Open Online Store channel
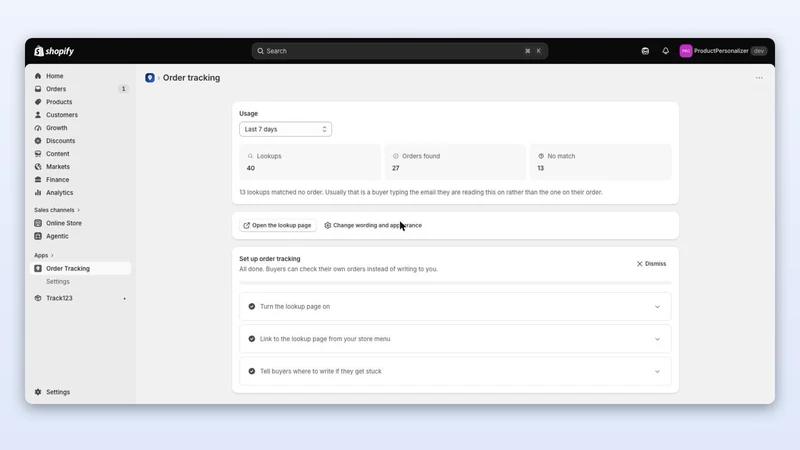The height and width of the screenshot is (450, 800). (64, 223)
